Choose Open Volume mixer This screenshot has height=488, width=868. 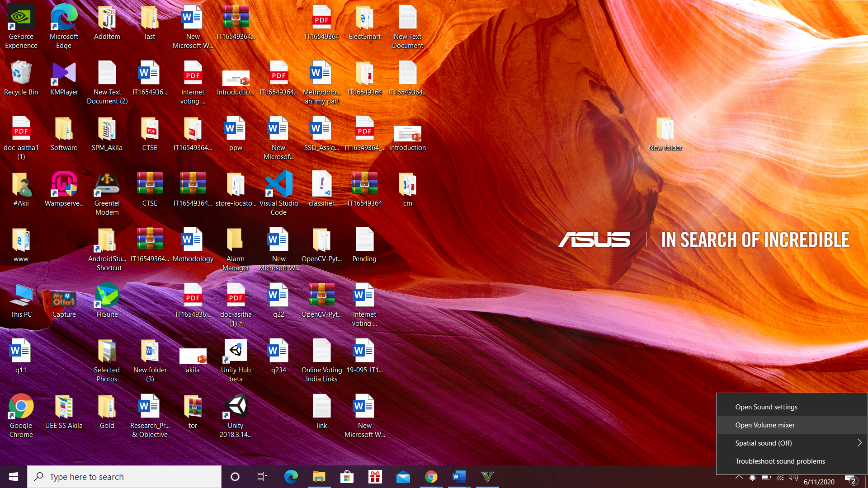coord(765,425)
